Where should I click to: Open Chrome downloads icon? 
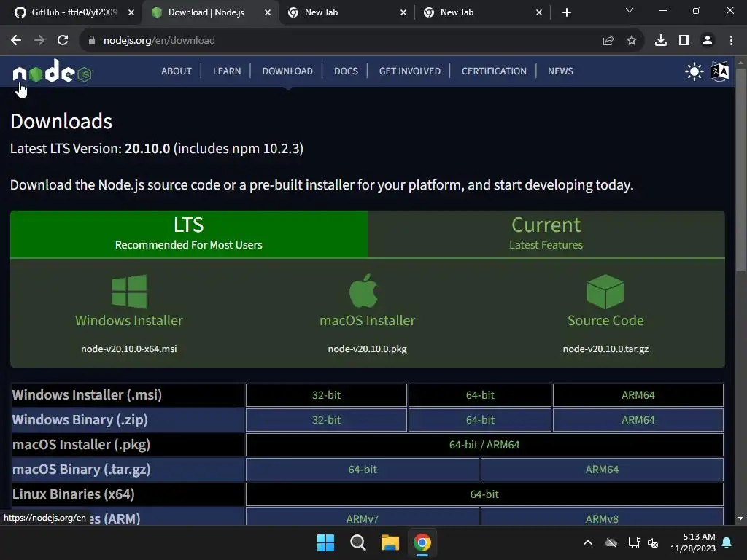coord(661,41)
